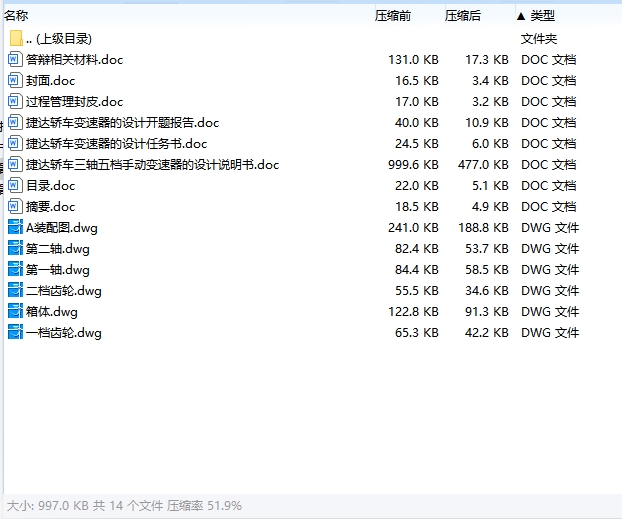
Task: Click the Word icon of 封面.doc
Action: [15, 81]
